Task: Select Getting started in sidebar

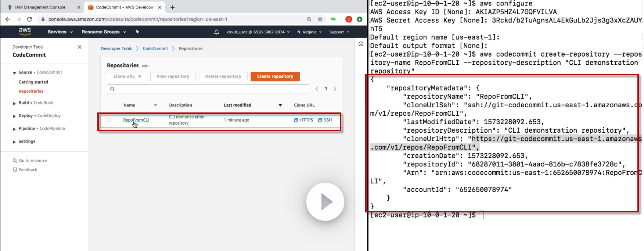Action: click(33, 82)
